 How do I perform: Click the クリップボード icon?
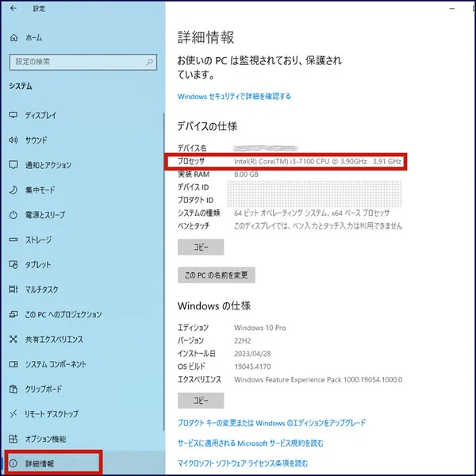pos(13,389)
